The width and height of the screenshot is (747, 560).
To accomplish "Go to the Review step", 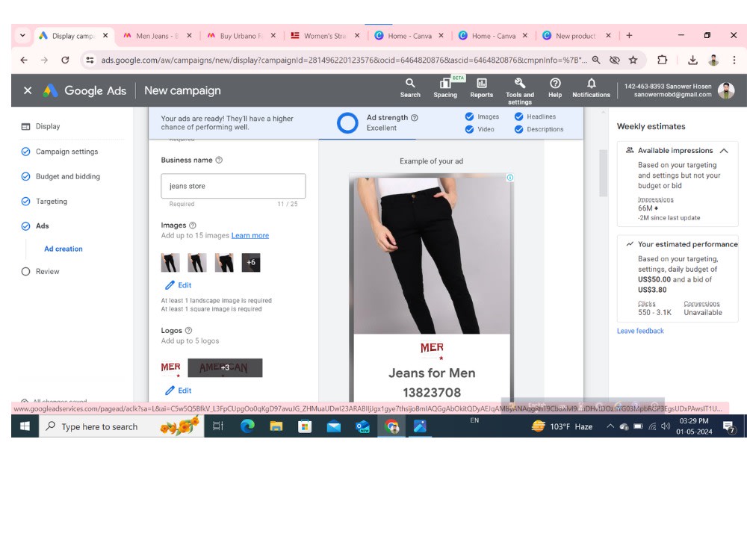I will (x=48, y=272).
